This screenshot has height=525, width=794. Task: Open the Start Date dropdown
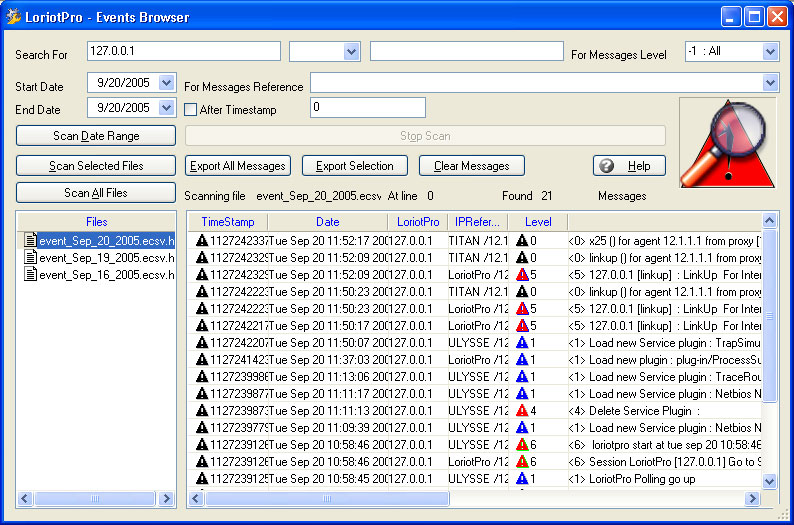click(x=166, y=83)
